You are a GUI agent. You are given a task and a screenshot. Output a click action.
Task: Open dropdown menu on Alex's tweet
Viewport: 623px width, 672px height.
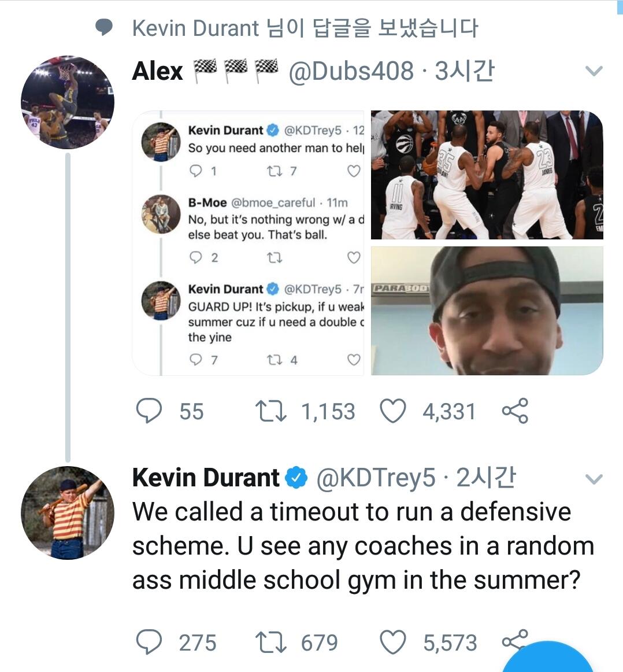point(594,71)
